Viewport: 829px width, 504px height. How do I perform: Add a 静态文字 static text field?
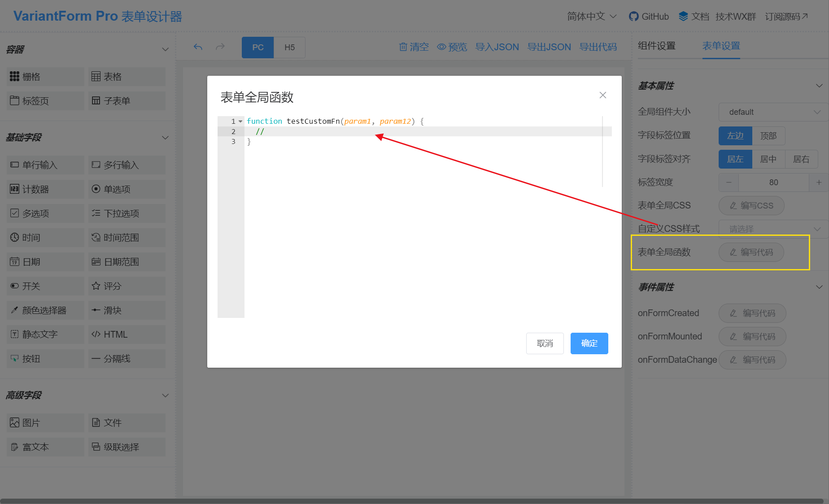tap(46, 335)
